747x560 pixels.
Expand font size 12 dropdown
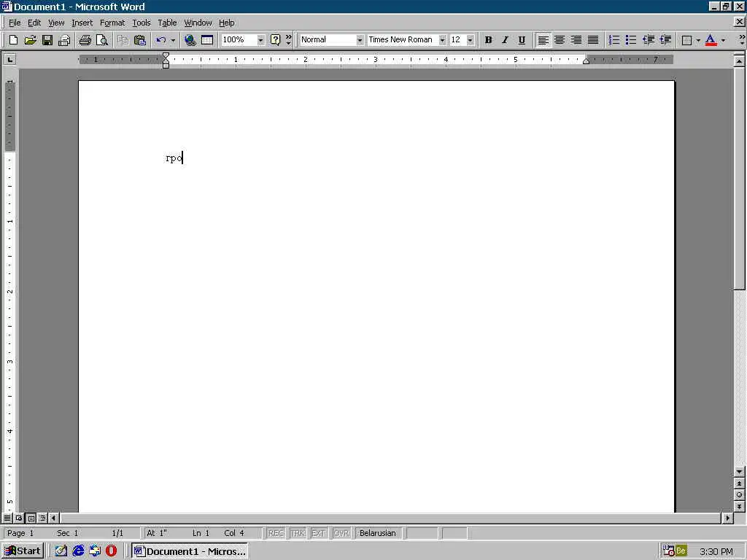pos(471,40)
